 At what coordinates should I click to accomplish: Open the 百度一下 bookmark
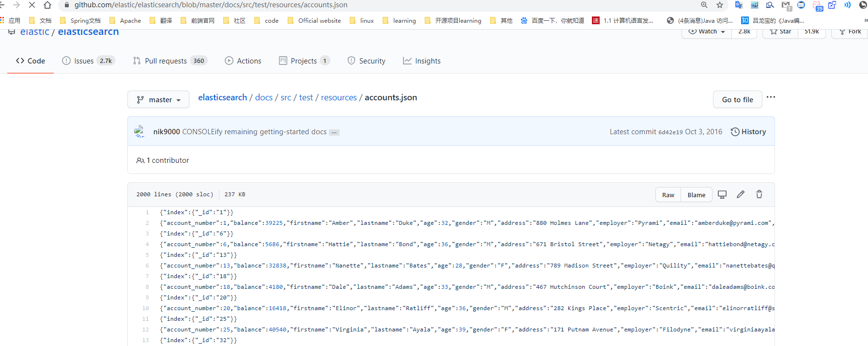coord(552,20)
